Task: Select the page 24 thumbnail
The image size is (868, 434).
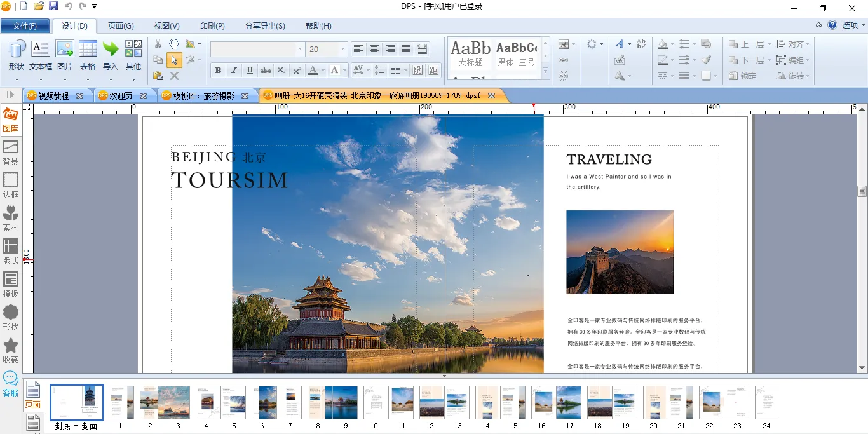Action: coord(767,402)
